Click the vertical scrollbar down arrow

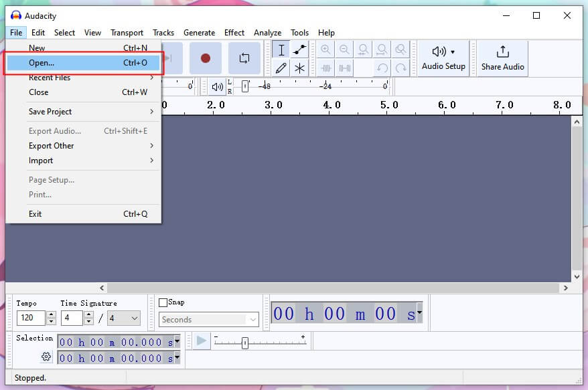coord(577,277)
